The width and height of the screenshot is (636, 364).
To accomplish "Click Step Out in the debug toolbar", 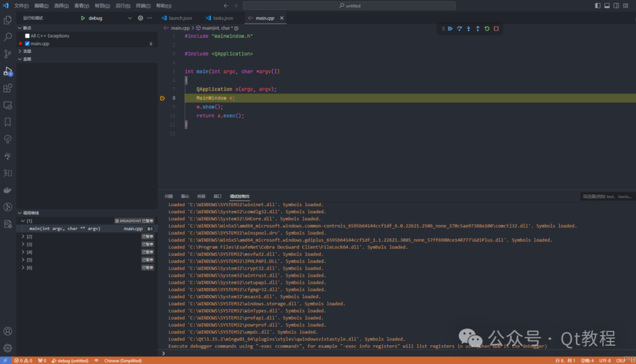I will (478, 29).
